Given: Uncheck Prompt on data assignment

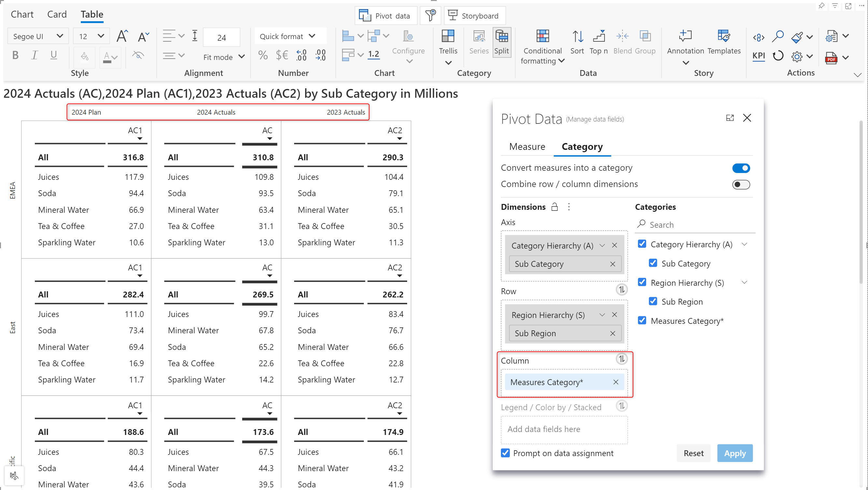Looking at the screenshot, I should pos(505,453).
